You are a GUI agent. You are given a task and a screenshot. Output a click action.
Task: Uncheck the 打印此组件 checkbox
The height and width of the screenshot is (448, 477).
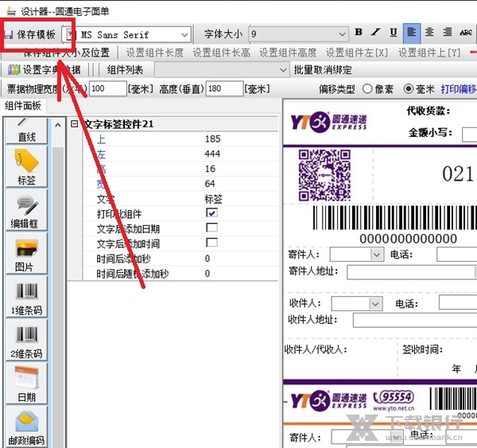[x=211, y=213]
